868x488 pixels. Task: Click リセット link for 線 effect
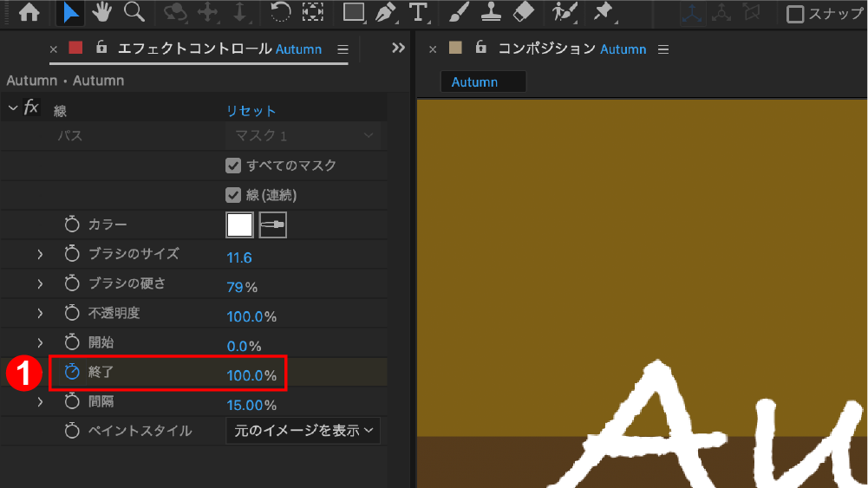click(x=251, y=111)
